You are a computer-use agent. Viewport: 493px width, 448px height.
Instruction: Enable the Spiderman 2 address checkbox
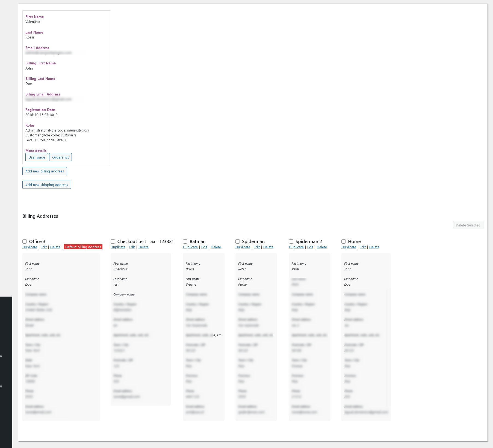click(291, 241)
